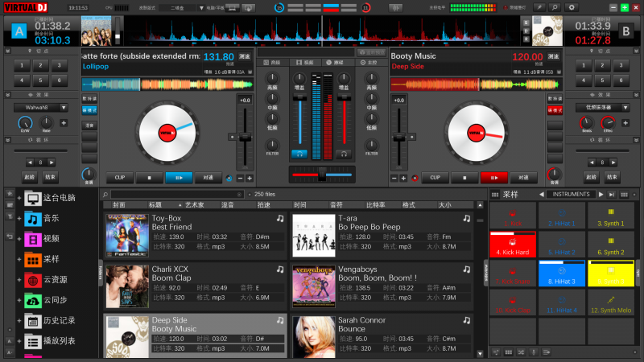This screenshot has width=644, height=362.
Task: Trigger the 9. Synth 3 sample pad
Action: (x=611, y=274)
